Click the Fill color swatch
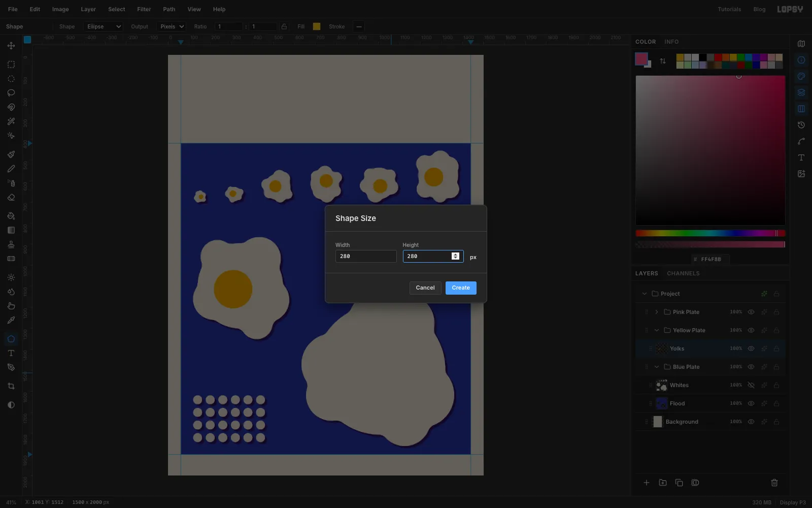The width and height of the screenshot is (812, 508). tap(317, 26)
